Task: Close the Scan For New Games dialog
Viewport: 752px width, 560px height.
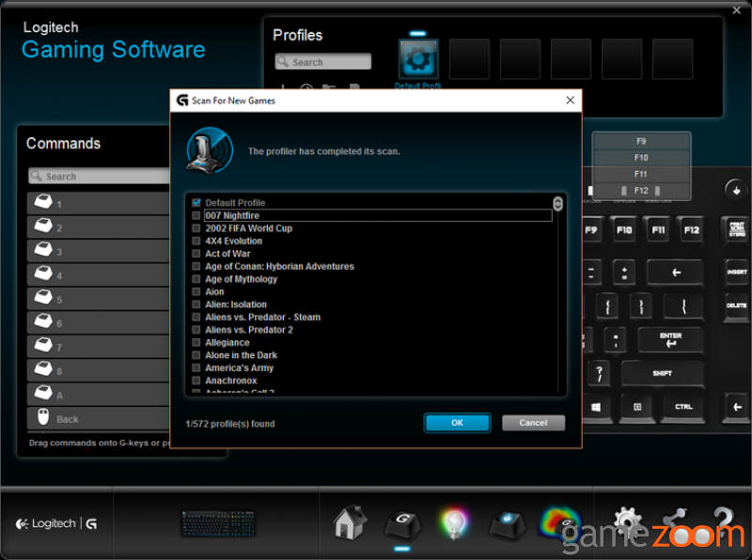Action: 571,101
